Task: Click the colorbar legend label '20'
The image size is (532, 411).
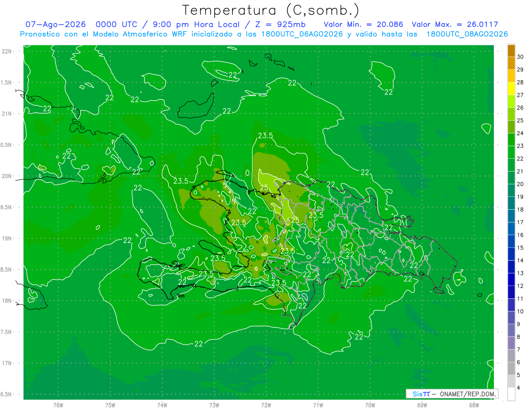Action: (520, 184)
